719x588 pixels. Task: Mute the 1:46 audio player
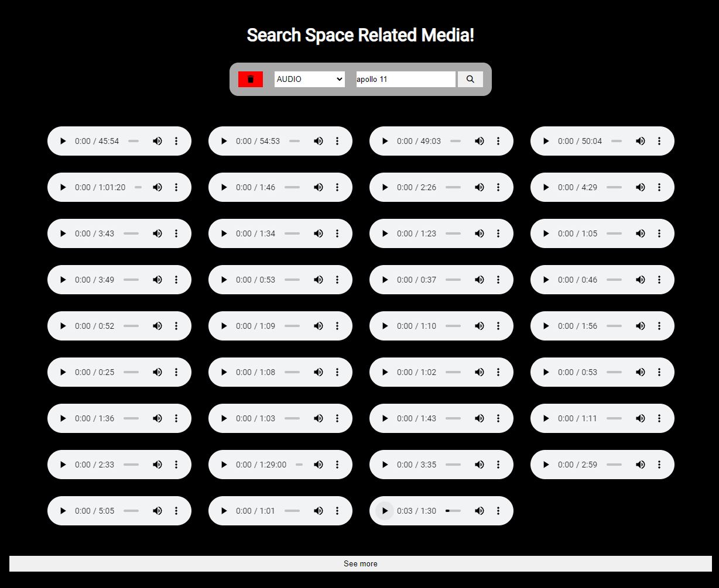point(319,187)
